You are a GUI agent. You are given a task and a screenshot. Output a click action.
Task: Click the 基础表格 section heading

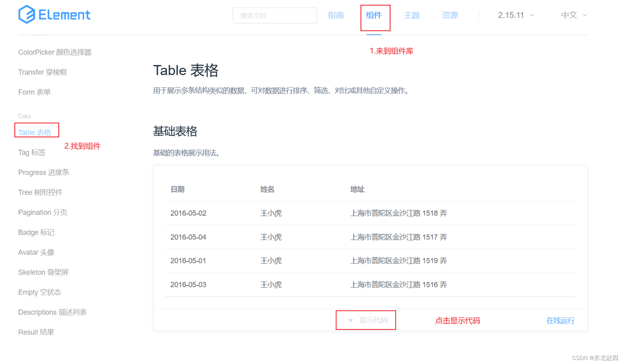point(175,131)
